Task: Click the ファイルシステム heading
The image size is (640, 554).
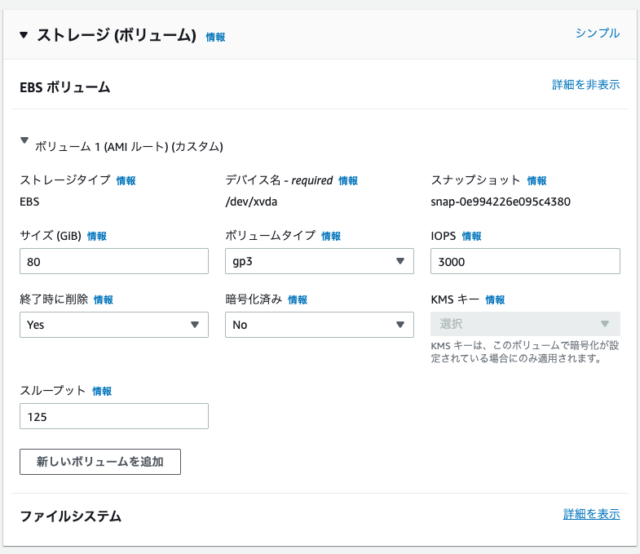Action: tap(71, 516)
